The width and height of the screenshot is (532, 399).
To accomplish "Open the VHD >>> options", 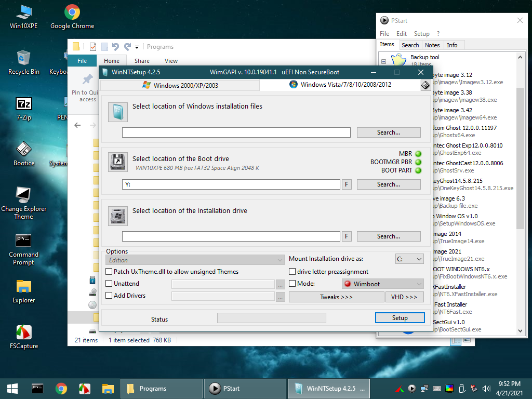I will pyautogui.click(x=404, y=297).
